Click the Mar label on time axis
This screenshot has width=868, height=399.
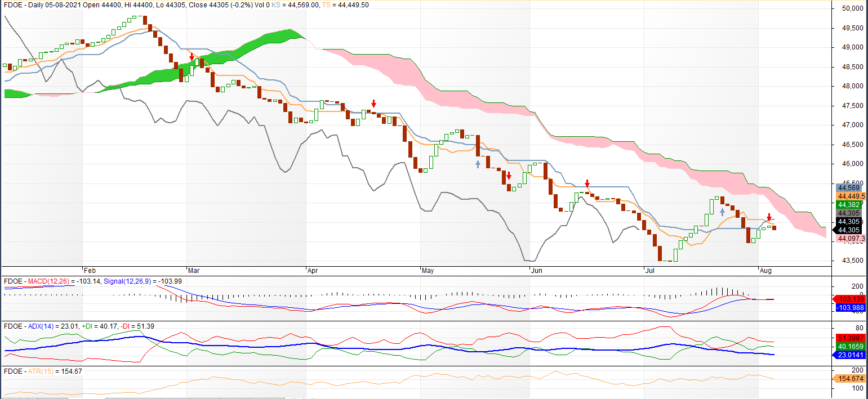tap(194, 271)
